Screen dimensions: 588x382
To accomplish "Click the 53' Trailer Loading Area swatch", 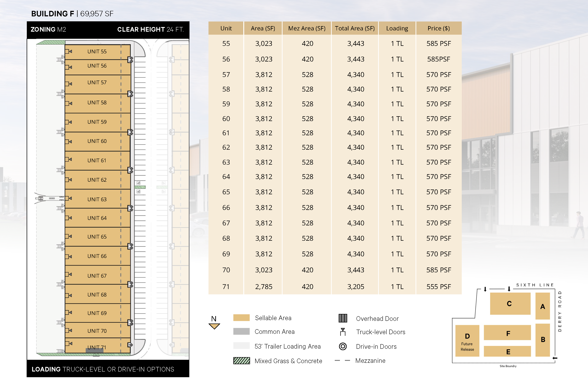I will point(241,346).
